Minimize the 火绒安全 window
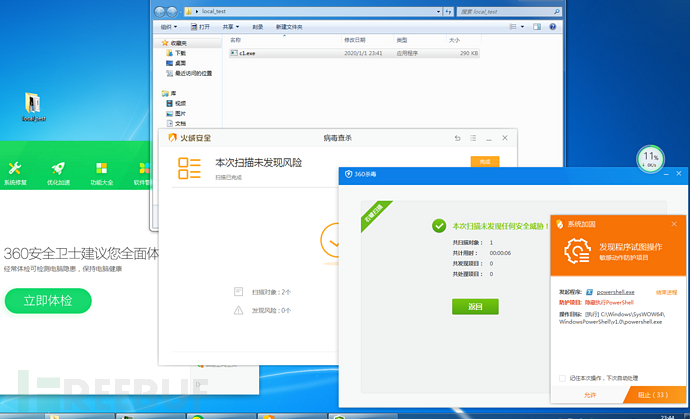 pos(489,138)
